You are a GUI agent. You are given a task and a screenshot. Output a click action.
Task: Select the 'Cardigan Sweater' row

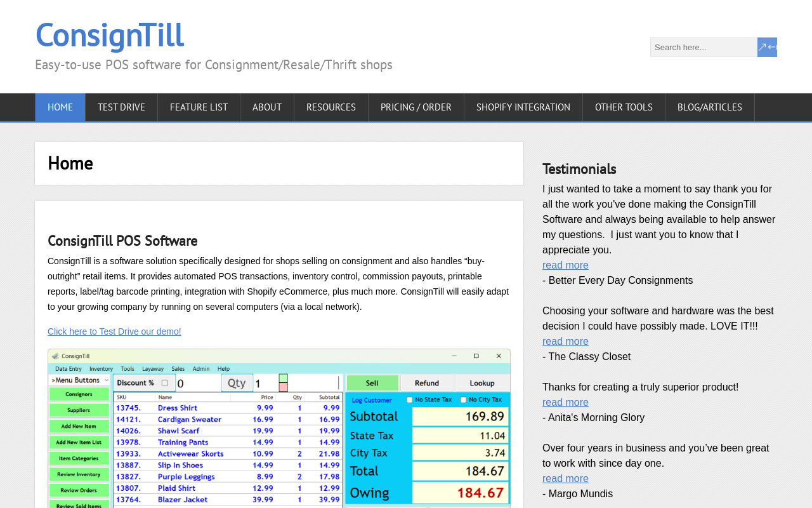click(228, 418)
